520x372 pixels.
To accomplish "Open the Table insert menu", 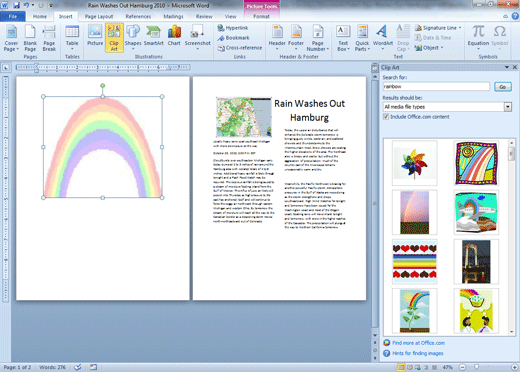I will (72, 38).
